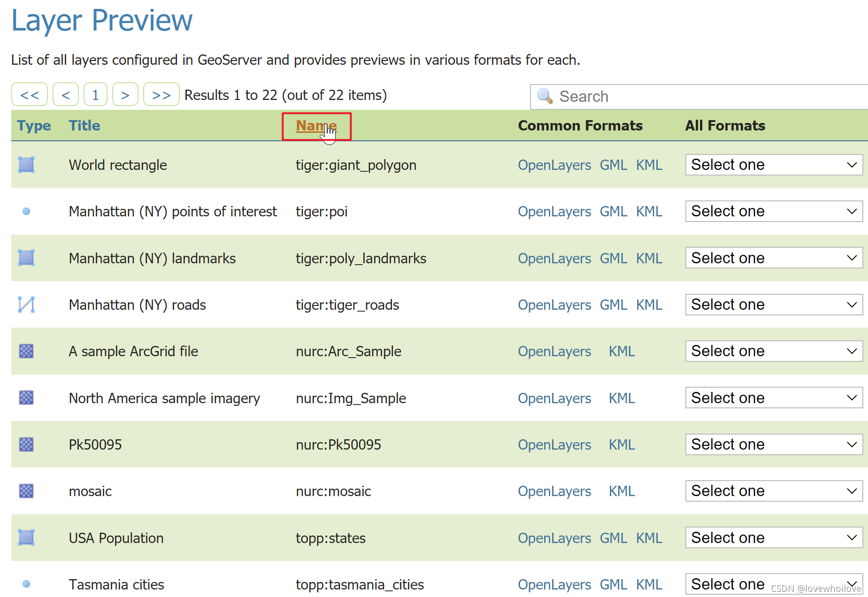Open GML preview for topp:states
The height and width of the screenshot is (597, 868).
click(614, 538)
